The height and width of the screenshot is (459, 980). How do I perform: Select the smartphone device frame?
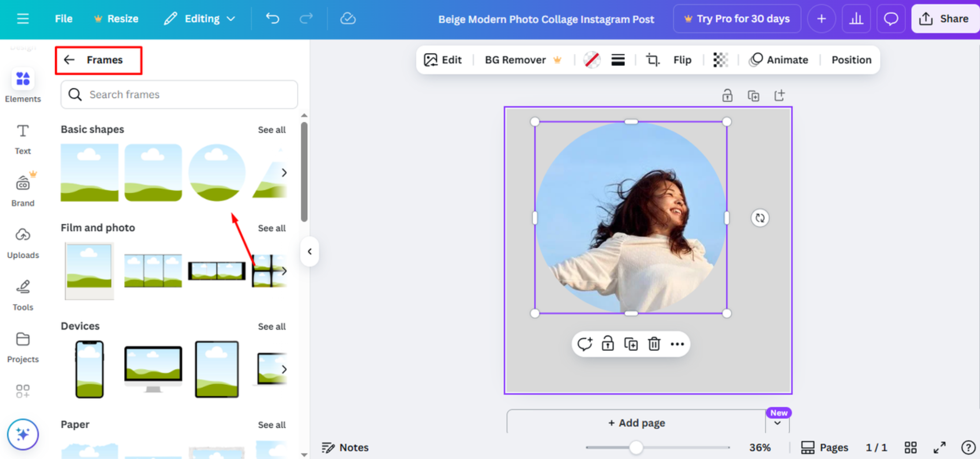pyautogui.click(x=90, y=369)
